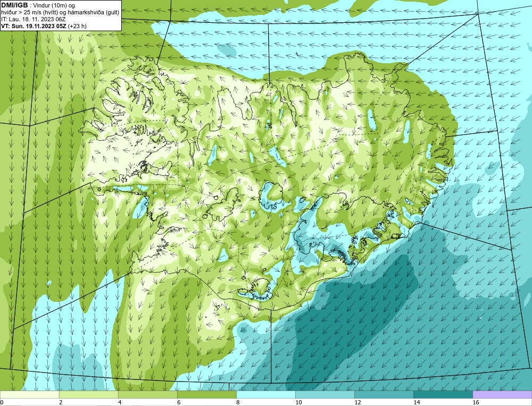The width and height of the screenshot is (532, 406).
Task: Click the 12–14 m/s teal legend swatch
Action: tap(384, 395)
